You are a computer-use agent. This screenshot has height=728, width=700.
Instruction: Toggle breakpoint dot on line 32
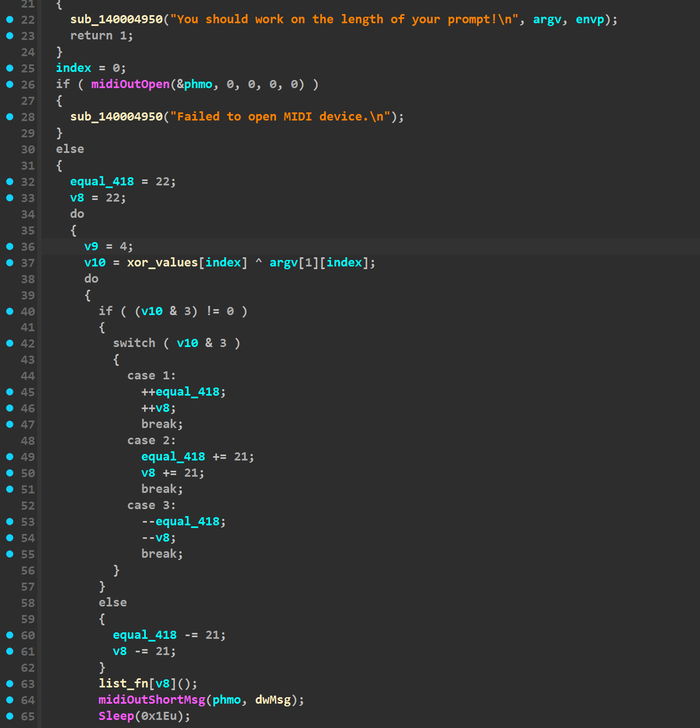[10, 182]
